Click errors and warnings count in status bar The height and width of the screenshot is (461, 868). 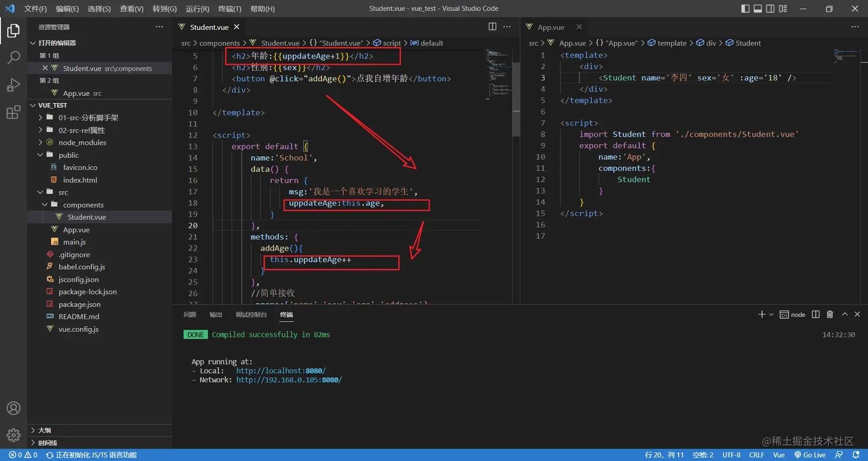(x=23, y=455)
